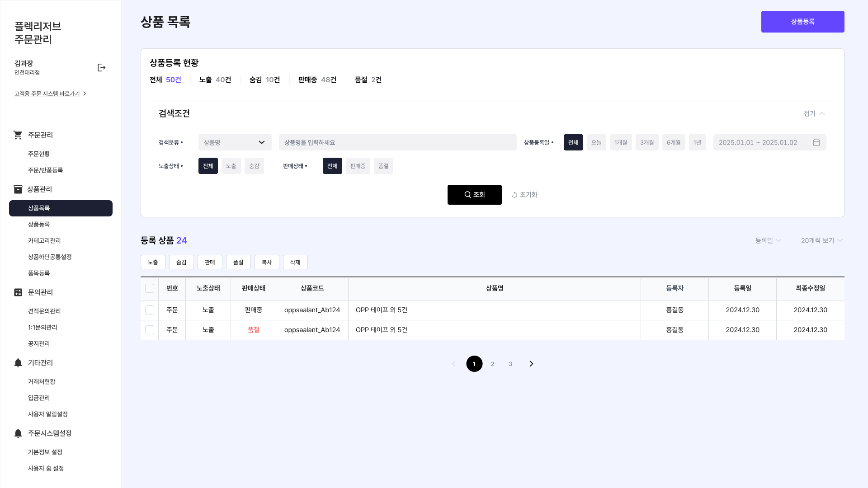Click the 초기화 refresh icon to reset filters
Image resolution: width=868 pixels, height=488 pixels.
click(x=514, y=195)
